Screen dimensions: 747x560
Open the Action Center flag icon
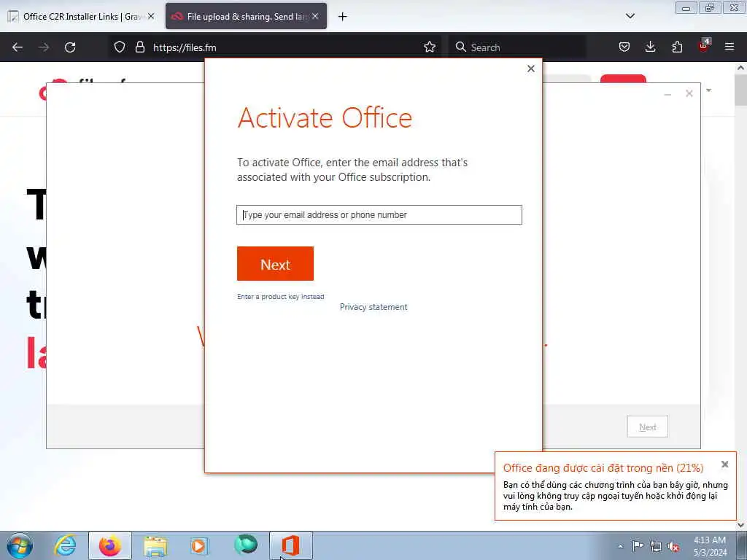coord(638,546)
